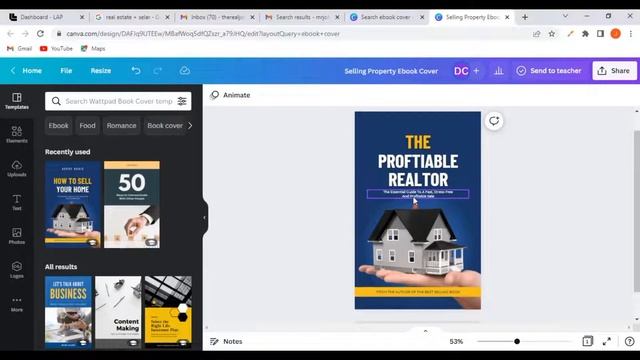Select the Ebook category chip

pos(58,126)
